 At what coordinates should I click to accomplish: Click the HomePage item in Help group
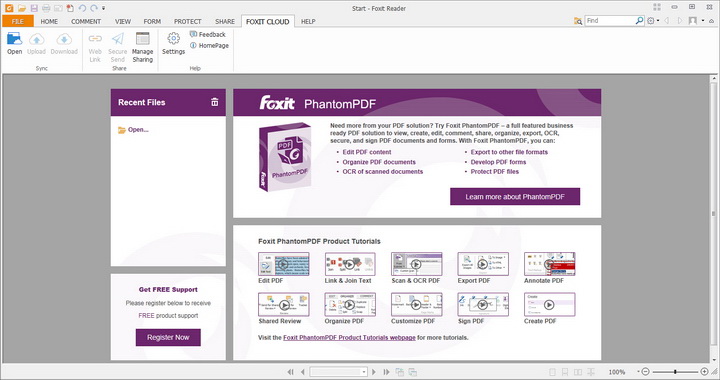209,45
